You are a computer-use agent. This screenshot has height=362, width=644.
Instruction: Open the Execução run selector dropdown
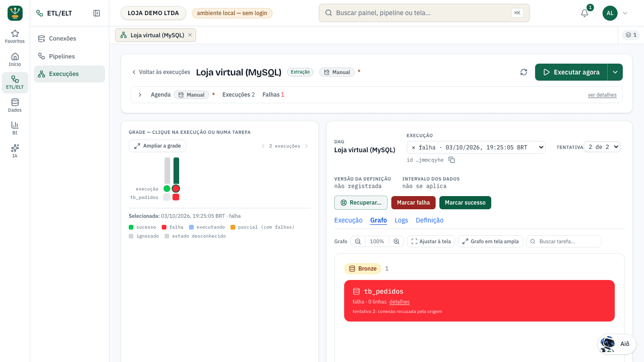point(476,148)
